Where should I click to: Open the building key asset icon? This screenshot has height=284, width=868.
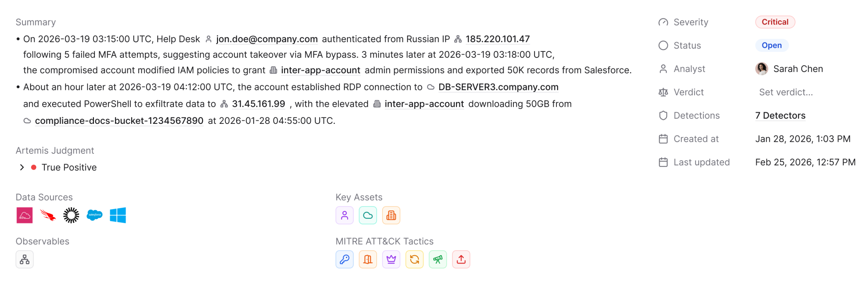pyautogui.click(x=391, y=215)
